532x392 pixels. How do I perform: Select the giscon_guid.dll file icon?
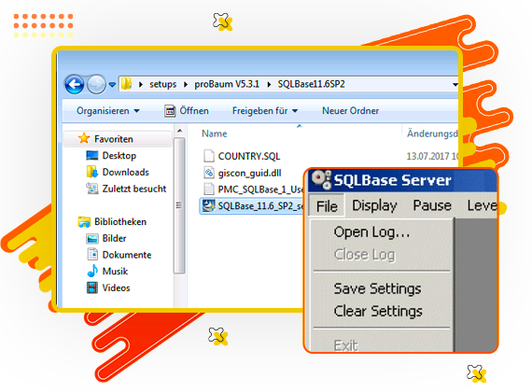pos(208,173)
